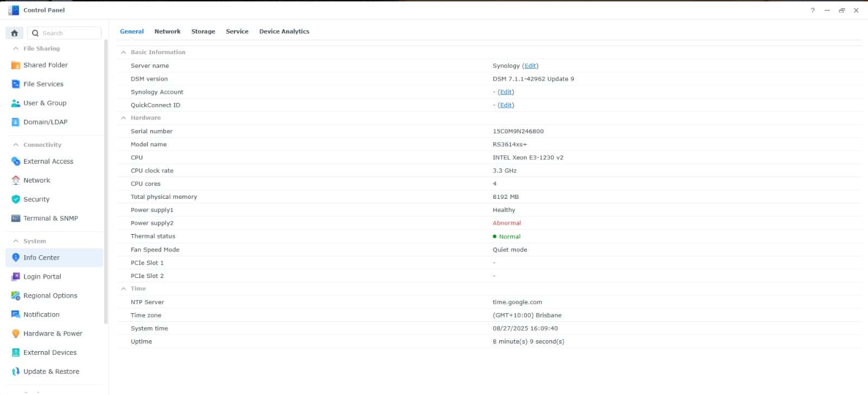Click the help question mark icon

click(813, 10)
